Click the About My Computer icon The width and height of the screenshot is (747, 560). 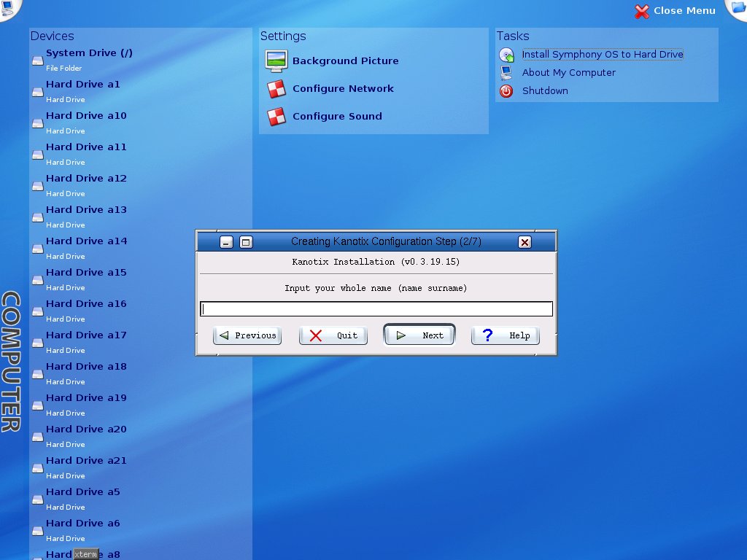(506, 73)
